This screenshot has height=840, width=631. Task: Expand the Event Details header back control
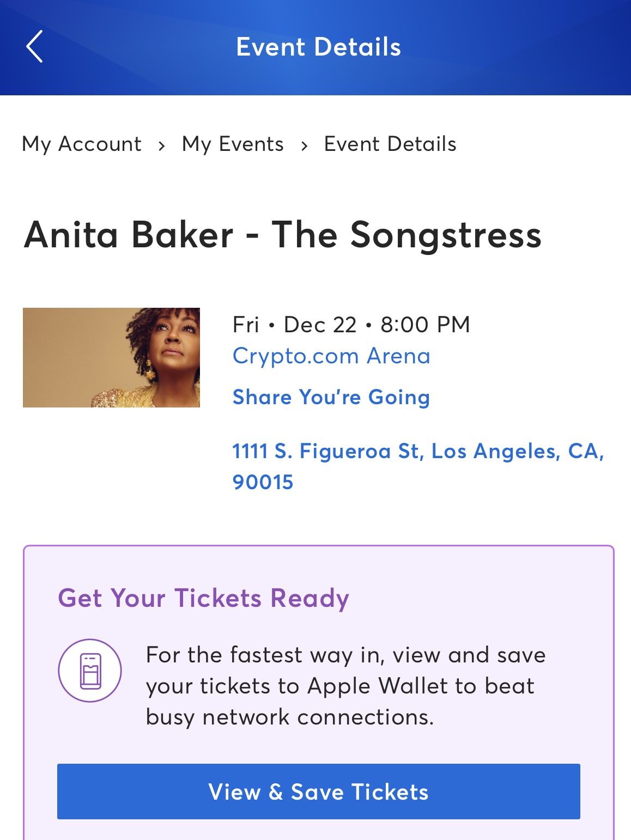coord(34,47)
